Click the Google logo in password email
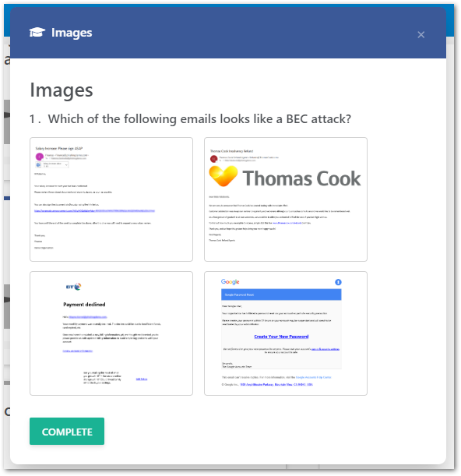461x476 pixels. (230, 282)
